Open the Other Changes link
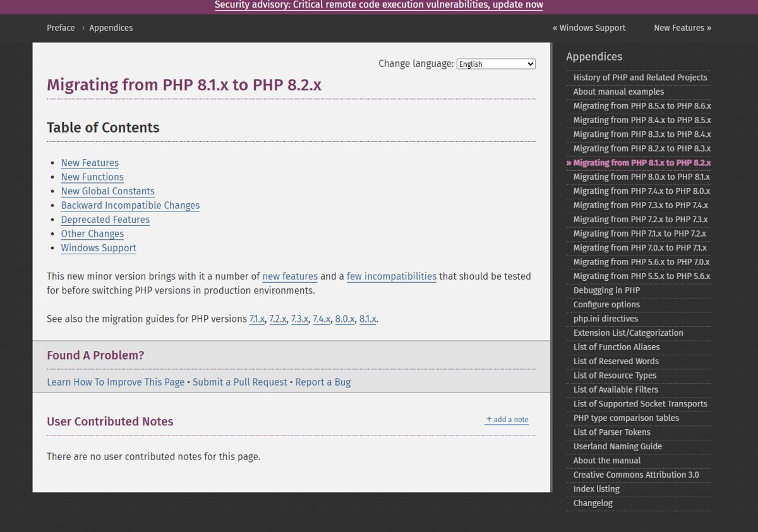 (92, 234)
